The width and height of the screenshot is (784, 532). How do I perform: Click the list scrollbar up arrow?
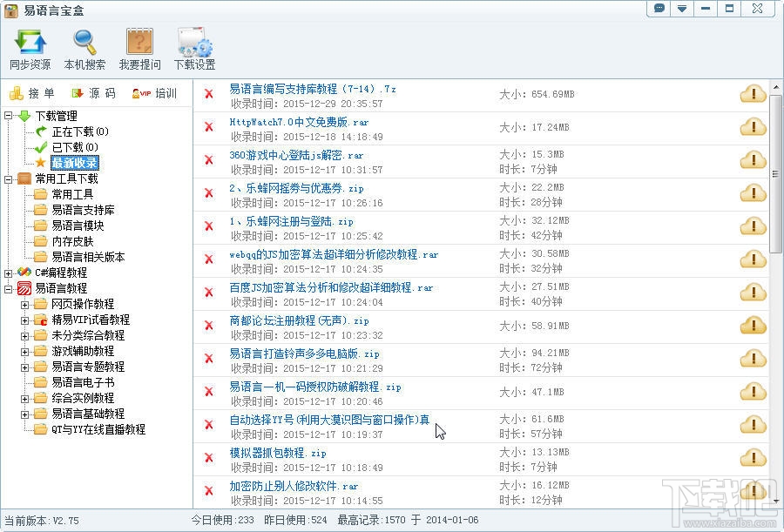(x=775, y=87)
